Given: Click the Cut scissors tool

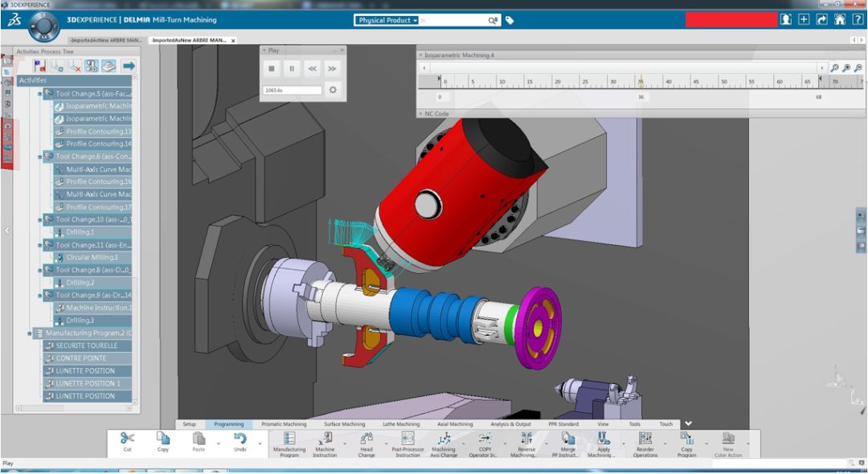Looking at the screenshot, I should pyautogui.click(x=127, y=443).
